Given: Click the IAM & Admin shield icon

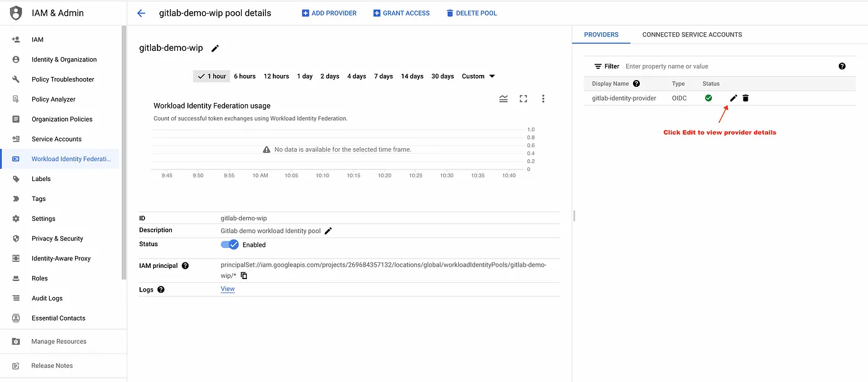Looking at the screenshot, I should (16, 13).
